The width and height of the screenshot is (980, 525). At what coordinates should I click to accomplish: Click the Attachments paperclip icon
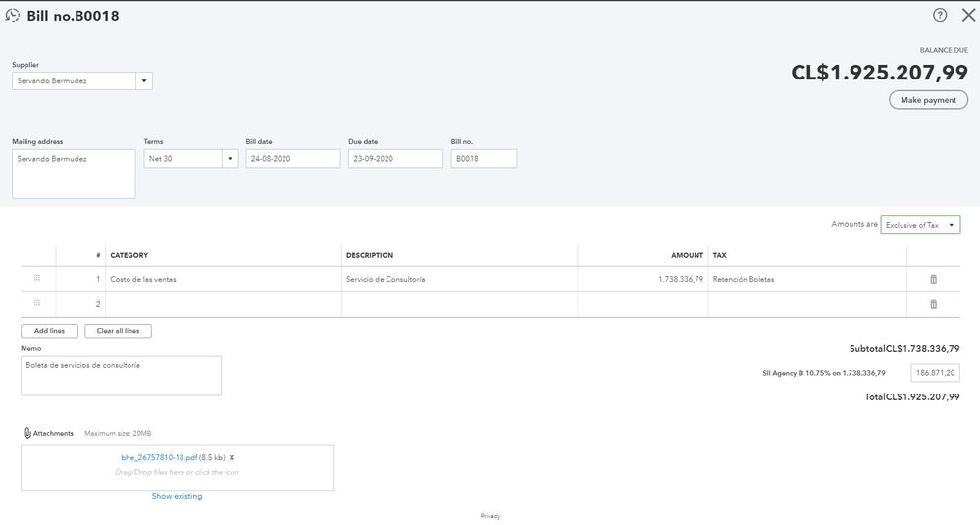pos(26,433)
